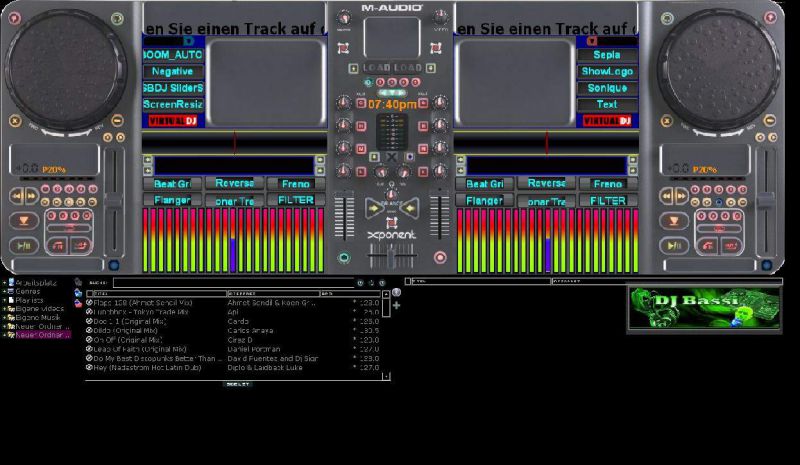This screenshot has height=465, width=800.
Task: Rewind the right deck track
Action: point(666,195)
